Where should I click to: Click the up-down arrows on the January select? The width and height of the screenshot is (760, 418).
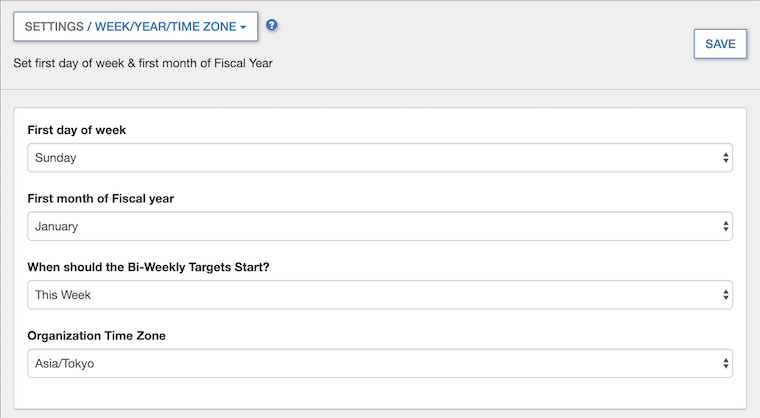pos(725,226)
